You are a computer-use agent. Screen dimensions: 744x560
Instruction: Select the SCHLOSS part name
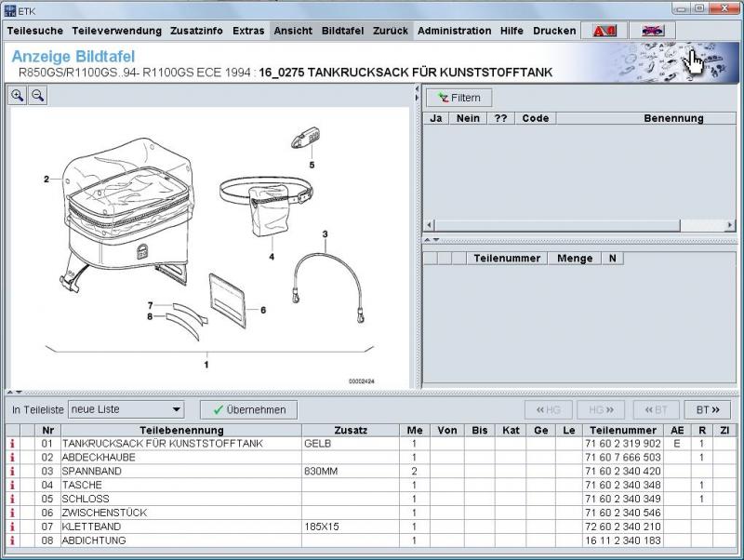click(86, 499)
